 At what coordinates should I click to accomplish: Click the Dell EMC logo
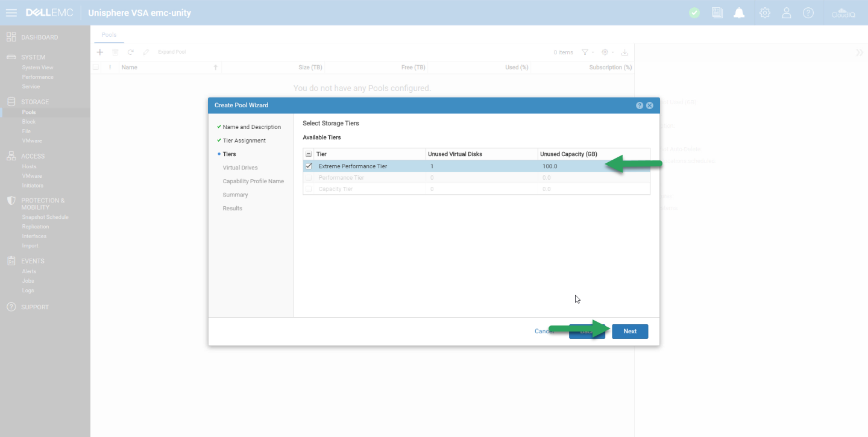49,13
